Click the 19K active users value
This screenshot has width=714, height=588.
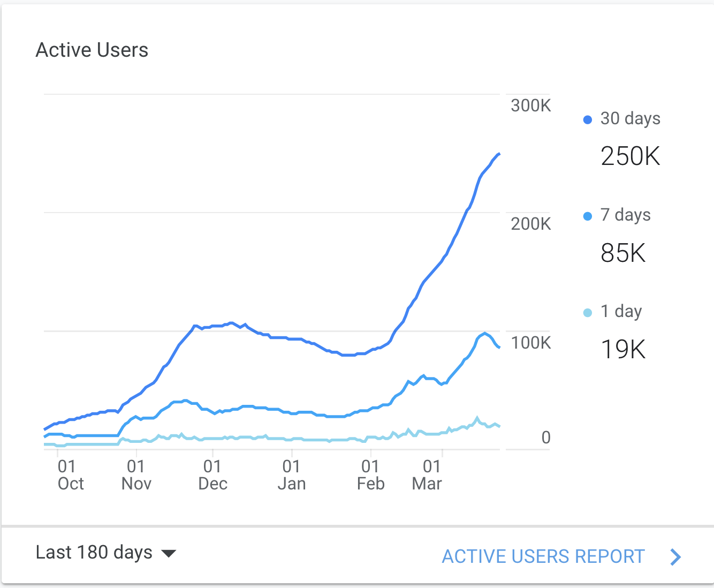pos(624,349)
